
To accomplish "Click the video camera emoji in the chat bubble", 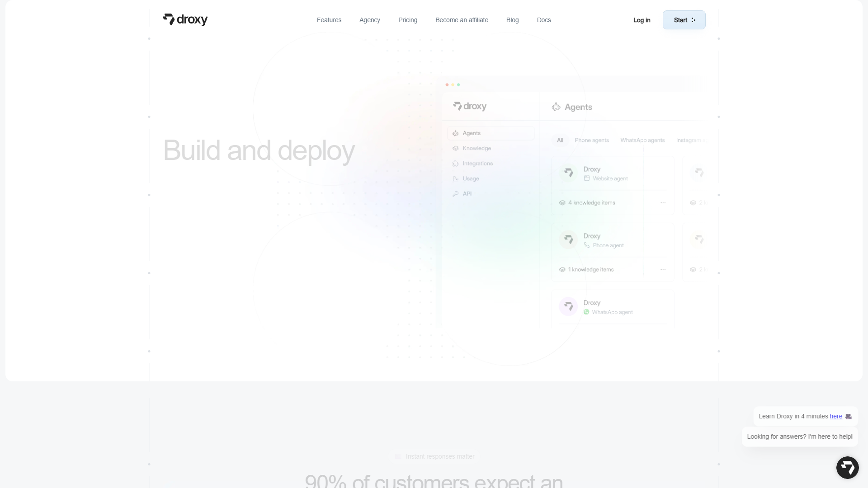I will click(x=849, y=417).
